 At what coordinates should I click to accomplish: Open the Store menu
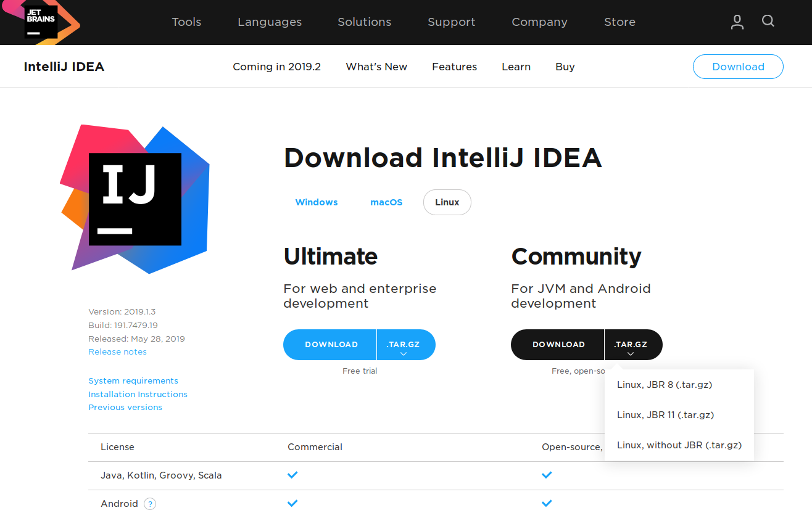(x=619, y=22)
